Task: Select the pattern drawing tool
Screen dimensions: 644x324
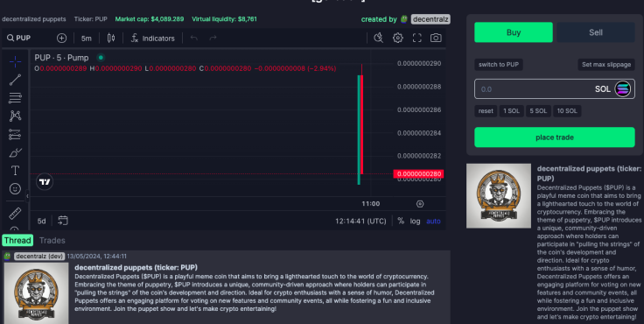Action: tap(15, 116)
